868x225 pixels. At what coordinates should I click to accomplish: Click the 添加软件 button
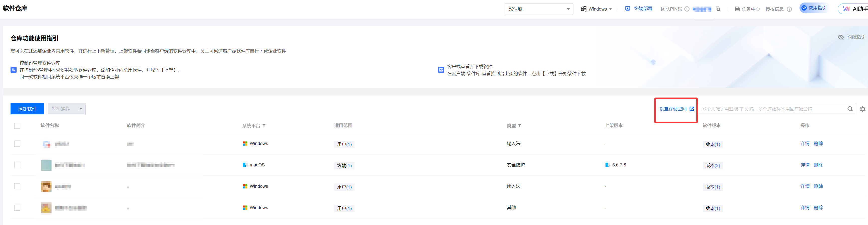27,109
